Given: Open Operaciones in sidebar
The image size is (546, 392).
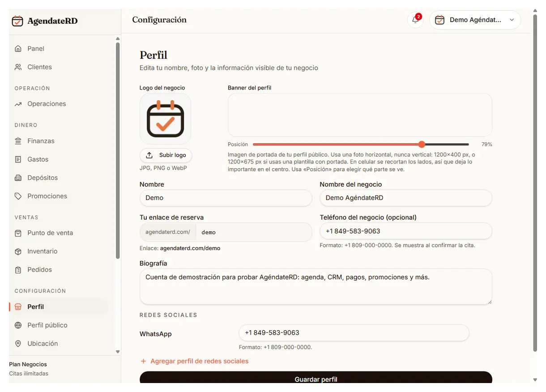Looking at the screenshot, I should click(59, 104).
